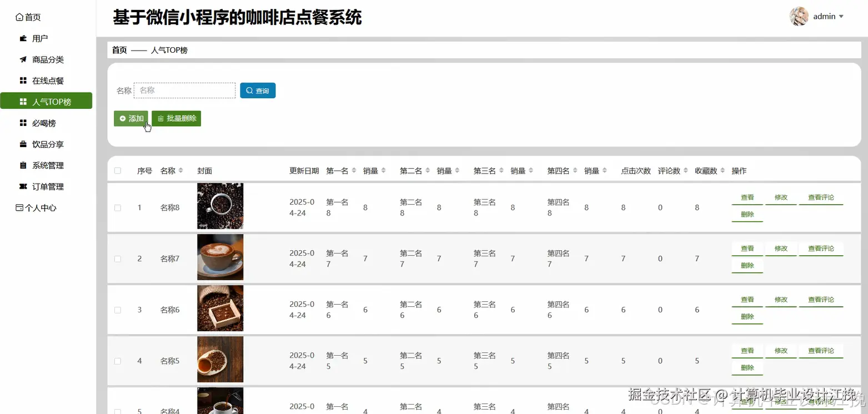Screen dimensions: 868x414
Task: Click the 名称8 name cell
Action: pyautogui.click(x=170, y=208)
